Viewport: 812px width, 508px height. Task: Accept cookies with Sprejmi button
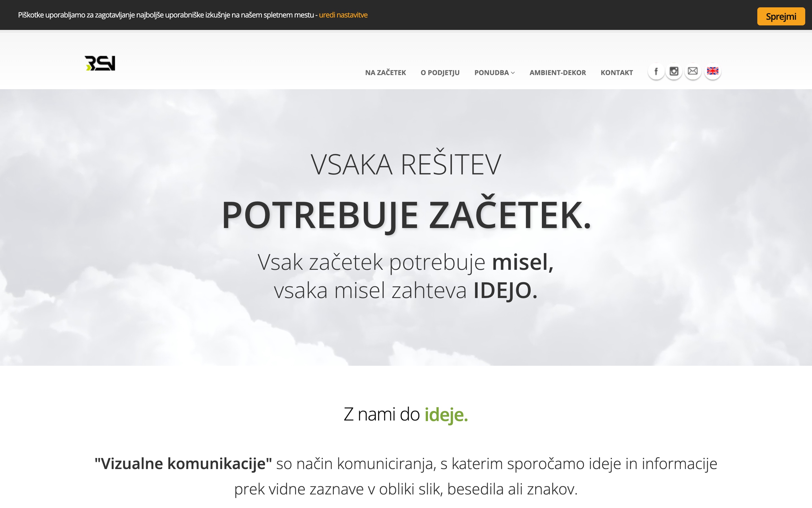click(x=781, y=16)
